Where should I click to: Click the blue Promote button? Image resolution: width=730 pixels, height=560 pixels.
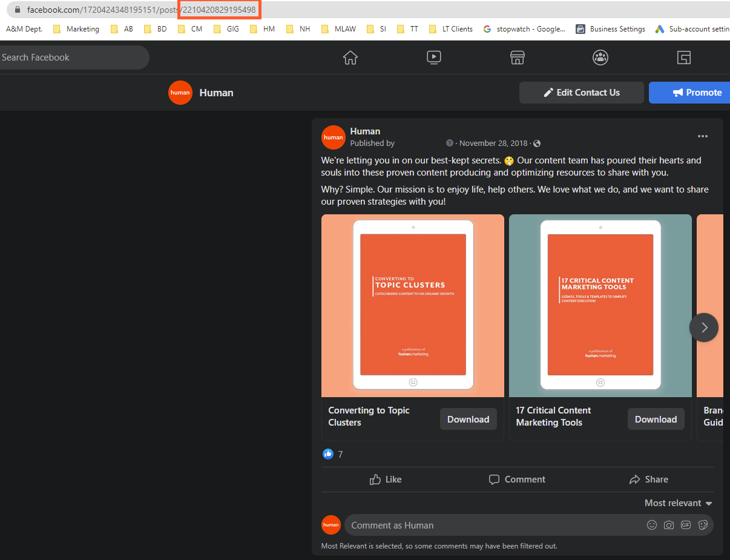689,93
